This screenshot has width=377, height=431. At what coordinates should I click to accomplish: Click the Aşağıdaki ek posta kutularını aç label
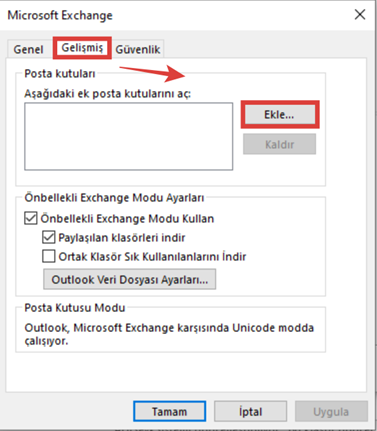tap(107, 93)
